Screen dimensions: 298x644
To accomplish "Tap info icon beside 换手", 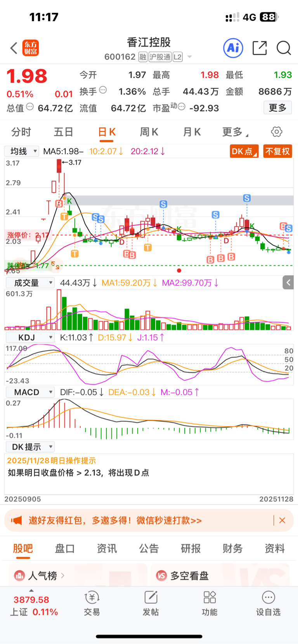I will [x=103, y=90].
